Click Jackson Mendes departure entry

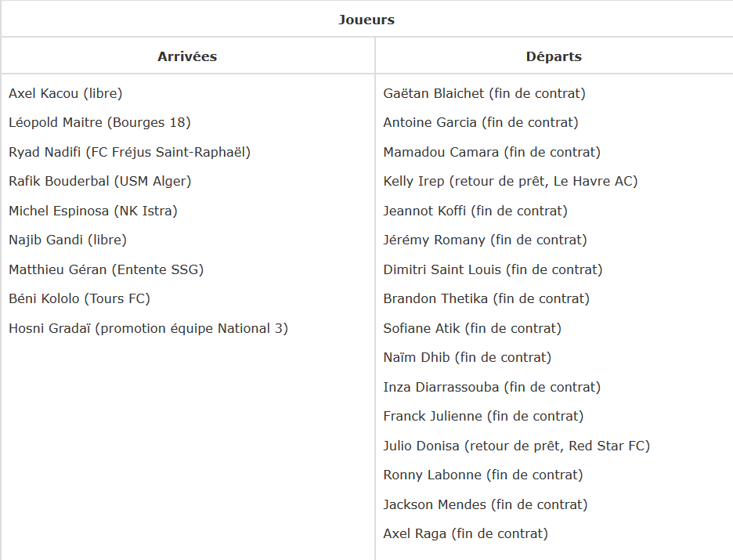click(x=485, y=504)
